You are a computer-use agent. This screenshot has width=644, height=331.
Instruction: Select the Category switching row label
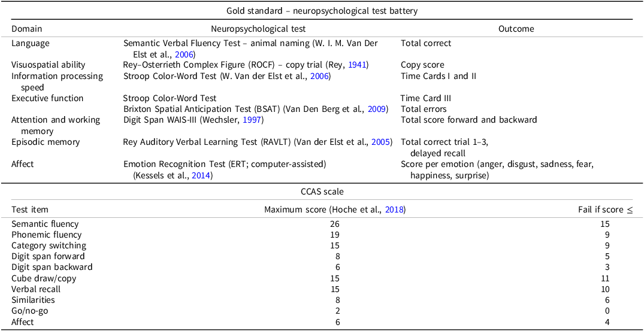49,245
